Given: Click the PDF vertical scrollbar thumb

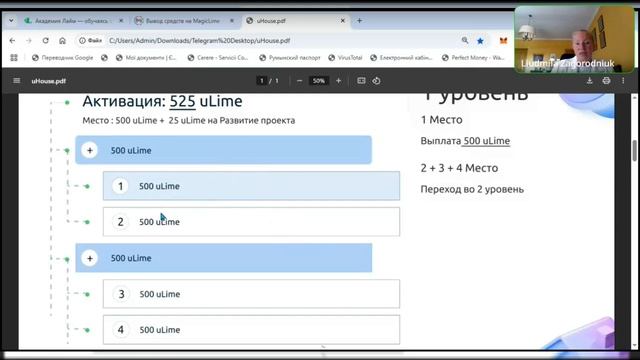Looking at the screenshot, I should pyautogui.click(x=634, y=150).
